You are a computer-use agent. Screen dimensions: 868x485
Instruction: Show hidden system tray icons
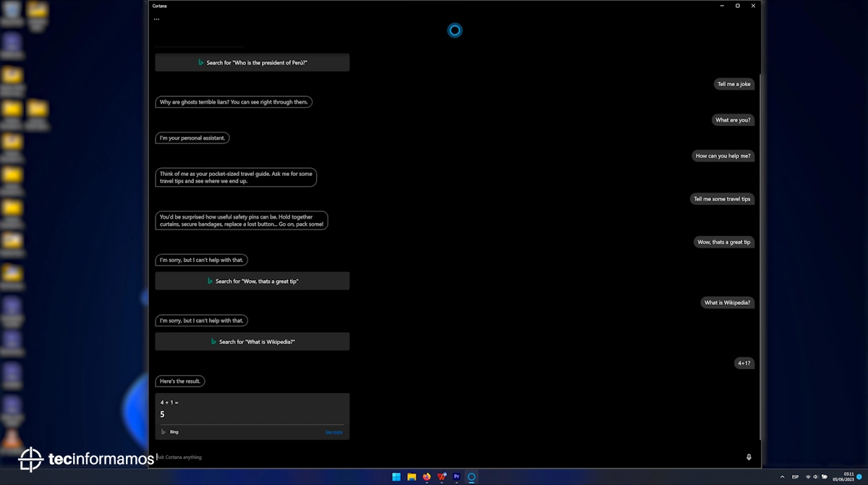[782, 477]
